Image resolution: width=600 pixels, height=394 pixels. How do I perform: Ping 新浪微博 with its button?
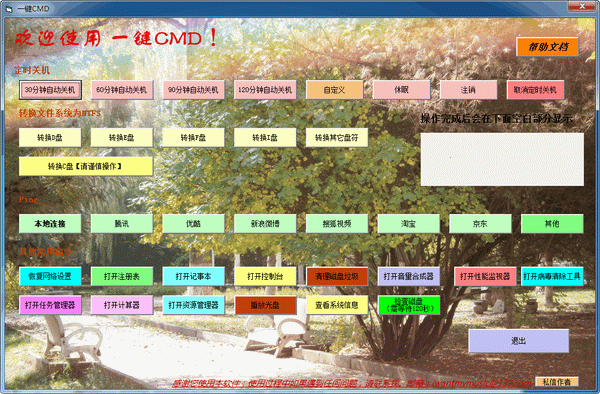[265, 224]
